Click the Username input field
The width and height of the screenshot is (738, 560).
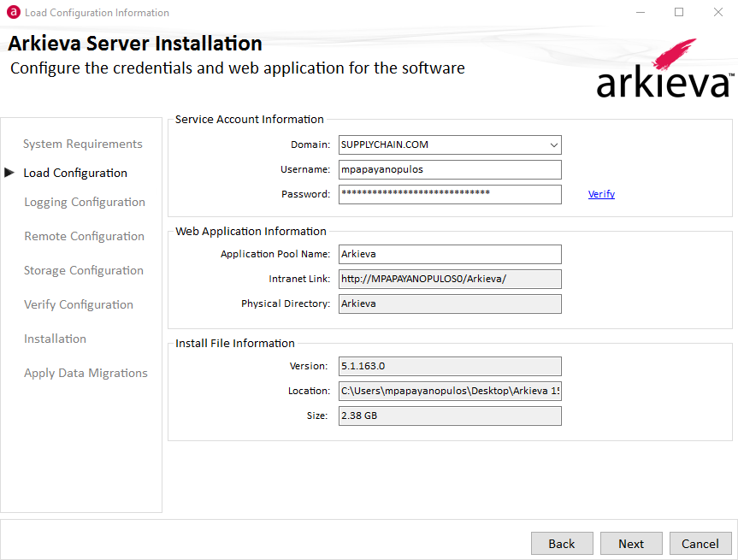click(450, 170)
